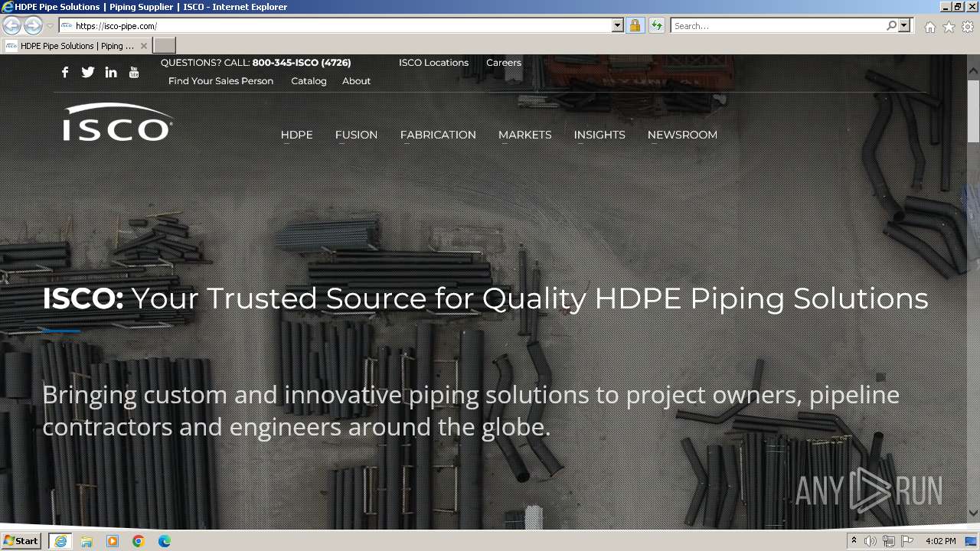The height and width of the screenshot is (551, 980).
Task: Click the ISCO Your Trusted Source headline
Action: pos(485,298)
